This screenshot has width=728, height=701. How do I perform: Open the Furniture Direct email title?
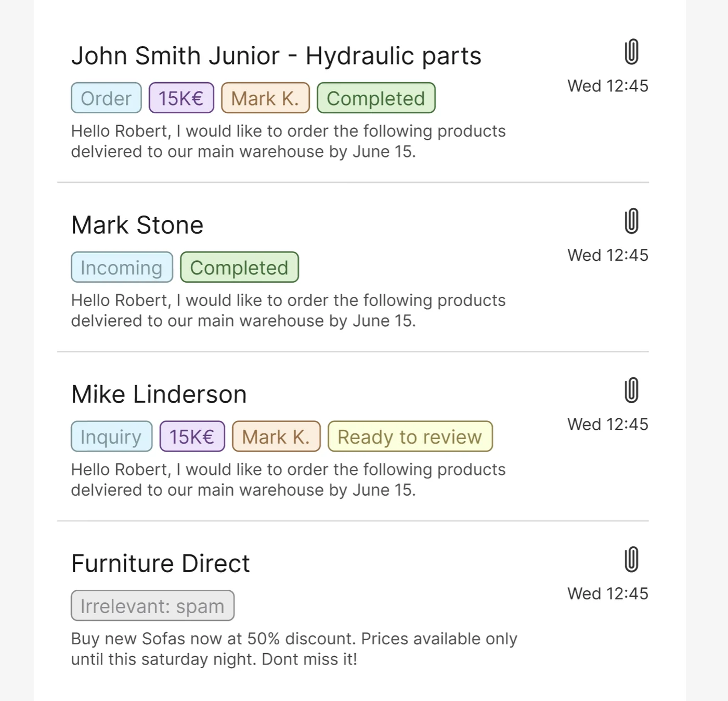coord(161,564)
